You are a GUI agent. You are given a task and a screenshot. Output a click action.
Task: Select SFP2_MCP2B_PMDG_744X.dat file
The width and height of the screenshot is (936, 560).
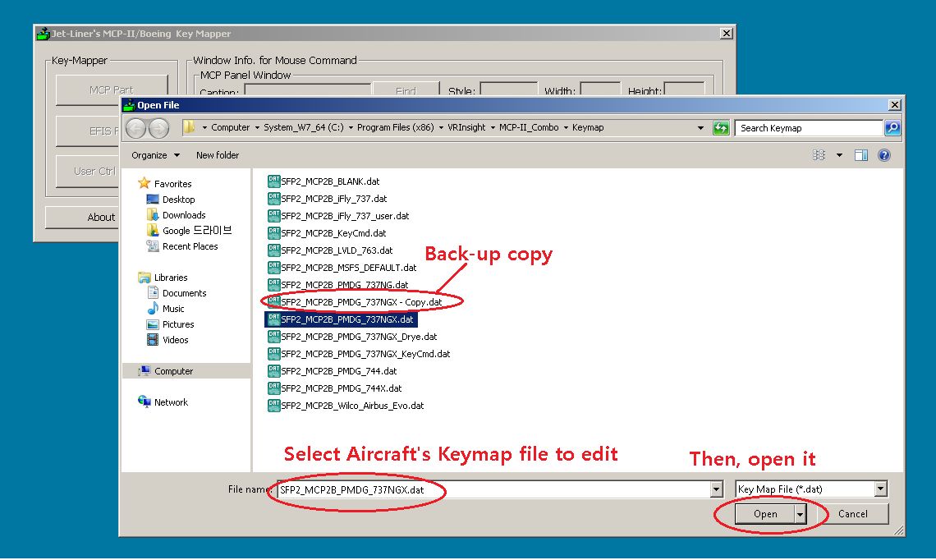click(x=334, y=388)
